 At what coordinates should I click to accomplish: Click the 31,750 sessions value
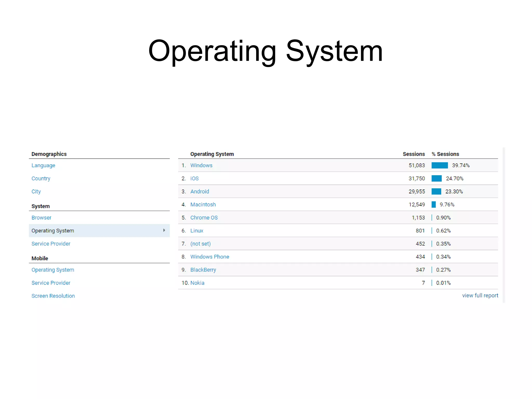[x=417, y=178]
